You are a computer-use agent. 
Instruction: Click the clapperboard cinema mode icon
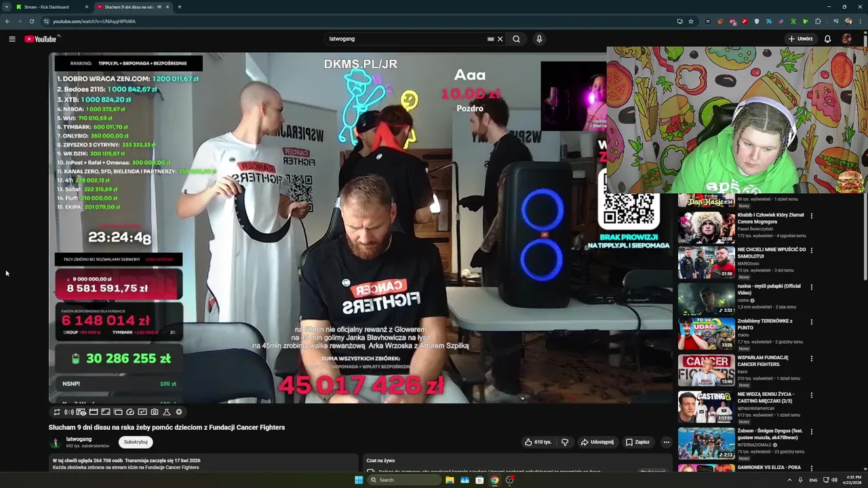pyautogui.click(x=94, y=412)
